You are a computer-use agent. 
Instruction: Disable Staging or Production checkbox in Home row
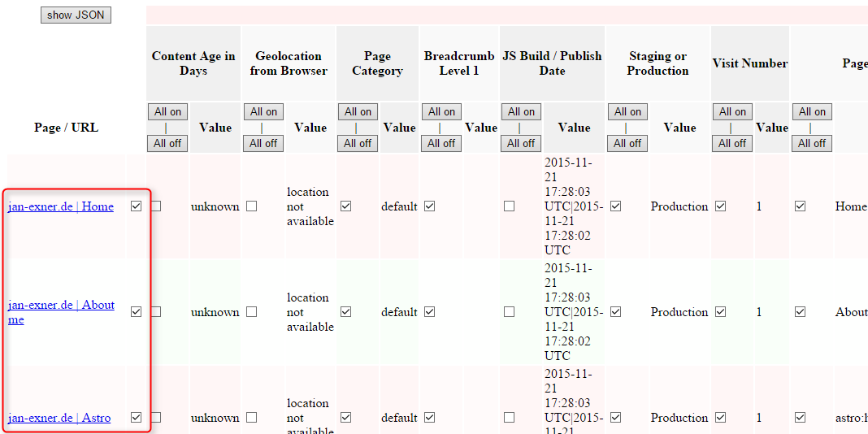615,206
